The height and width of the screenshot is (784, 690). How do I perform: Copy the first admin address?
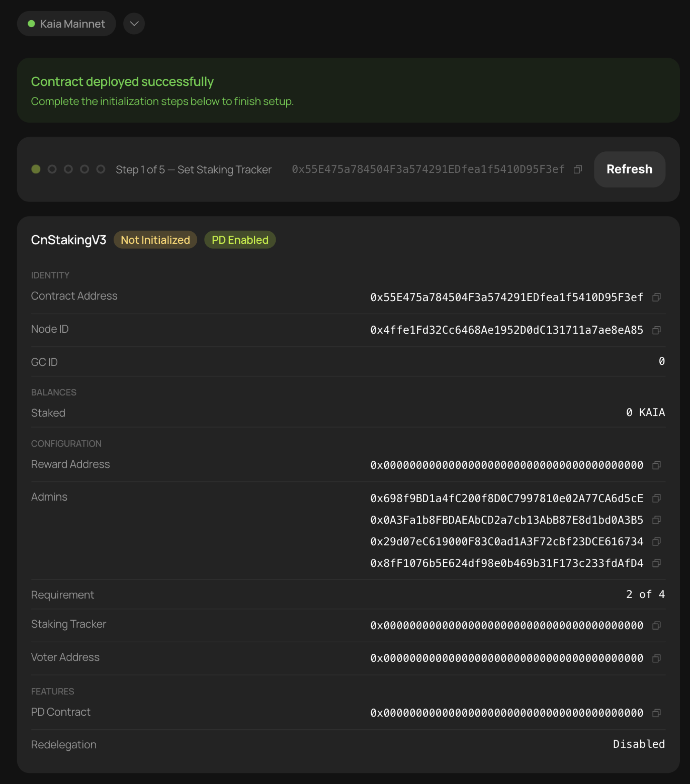pyautogui.click(x=657, y=499)
